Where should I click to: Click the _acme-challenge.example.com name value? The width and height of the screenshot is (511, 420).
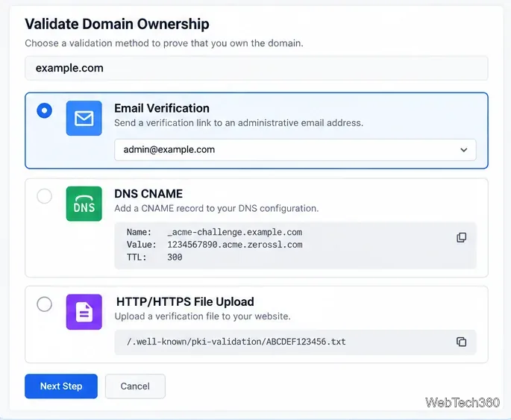(x=235, y=232)
